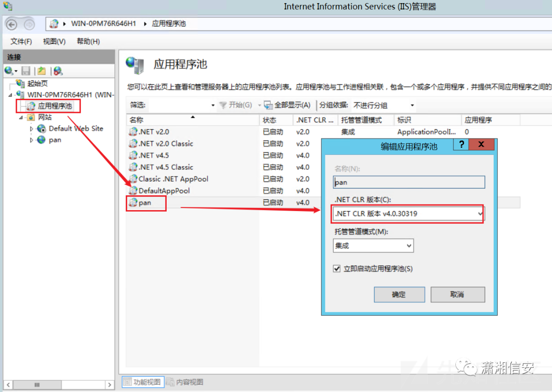This screenshot has height=392, width=552.
Task: Click the IIS icon in the breadcrumb bar
Action: (54, 23)
